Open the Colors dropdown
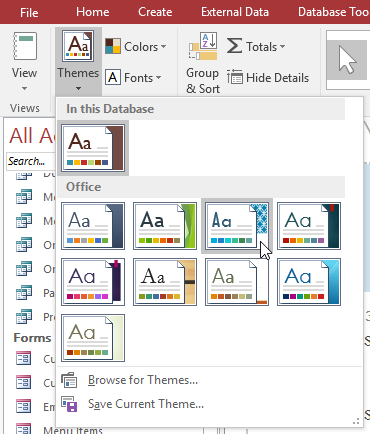The image size is (370, 434). click(x=135, y=46)
